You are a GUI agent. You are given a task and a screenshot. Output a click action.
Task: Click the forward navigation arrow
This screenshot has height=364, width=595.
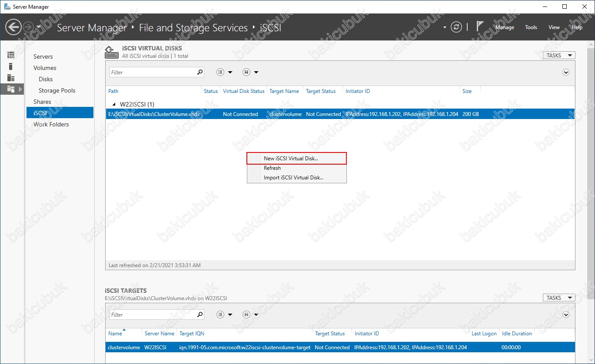pyautogui.click(x=28, y=27)
